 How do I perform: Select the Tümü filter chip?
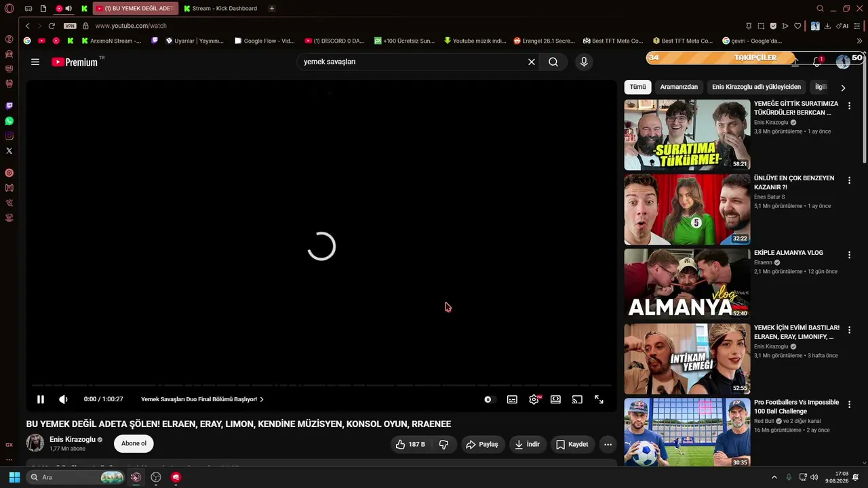click(637, 87)
